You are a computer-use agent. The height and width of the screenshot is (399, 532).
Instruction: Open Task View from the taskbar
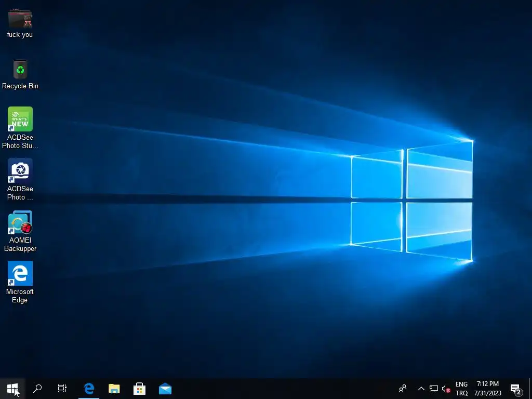tap(62, 389)
